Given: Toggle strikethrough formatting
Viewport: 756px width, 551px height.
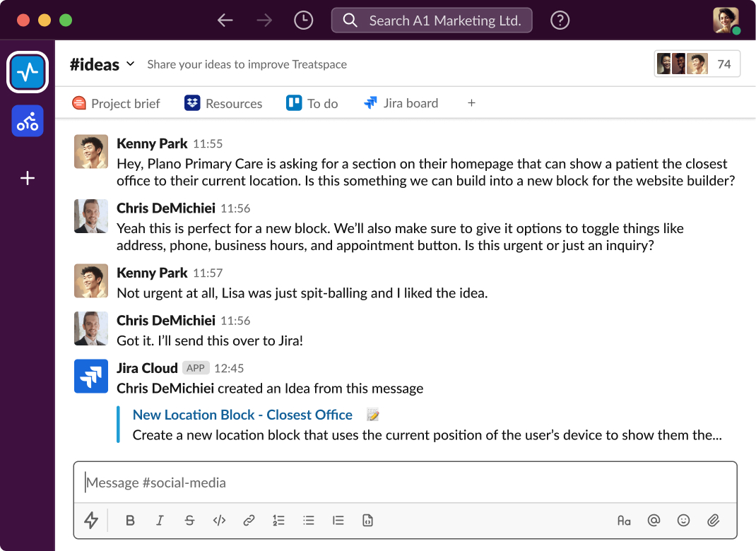Looking at the screenshot, I should click(189, 520).
